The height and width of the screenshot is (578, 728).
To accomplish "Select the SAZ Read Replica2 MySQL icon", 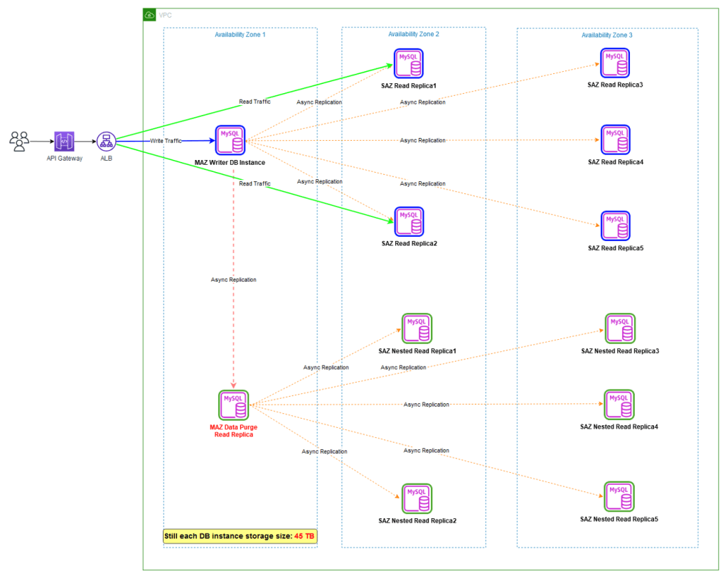I will [x=409, y=222].
